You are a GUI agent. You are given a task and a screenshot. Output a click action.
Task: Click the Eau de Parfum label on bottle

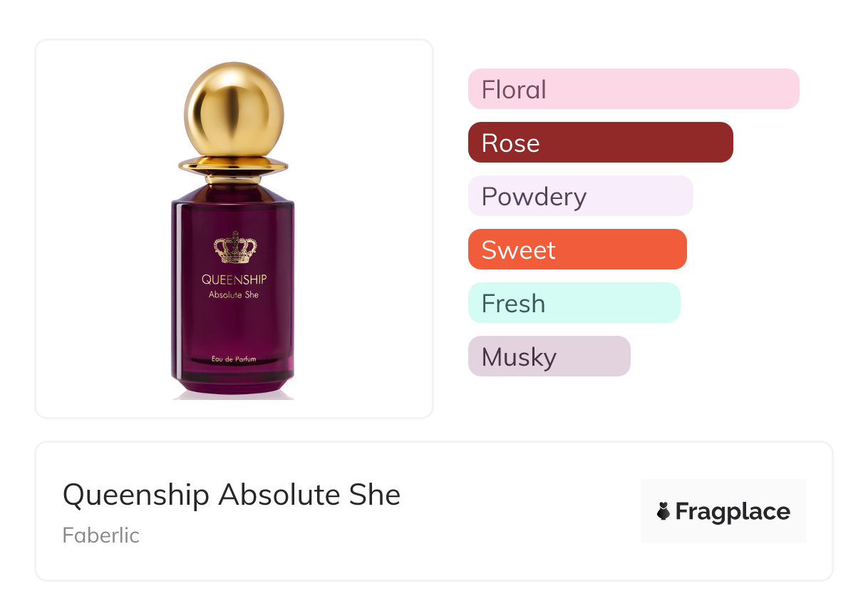pos(234,359)
